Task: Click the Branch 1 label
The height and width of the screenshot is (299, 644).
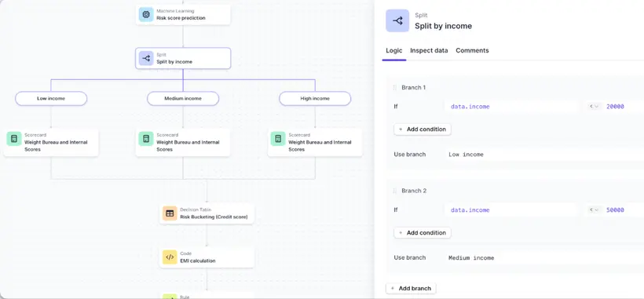Action: coord(414,87)
